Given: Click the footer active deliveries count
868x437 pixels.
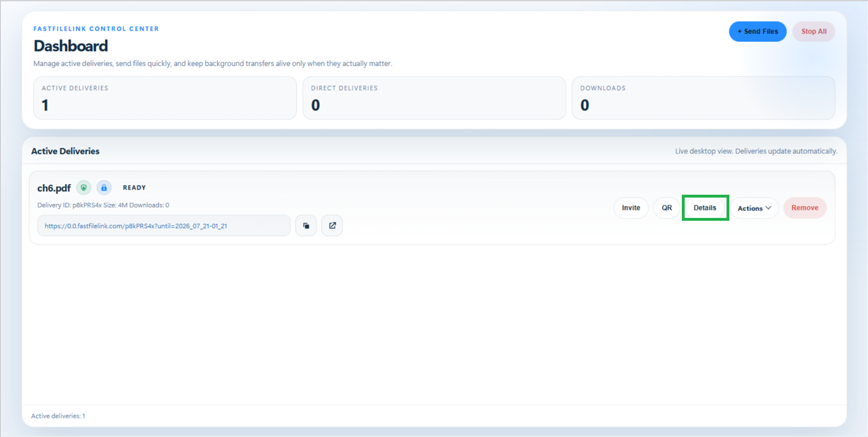Looking at the screenshot, I should pos(58,416).
